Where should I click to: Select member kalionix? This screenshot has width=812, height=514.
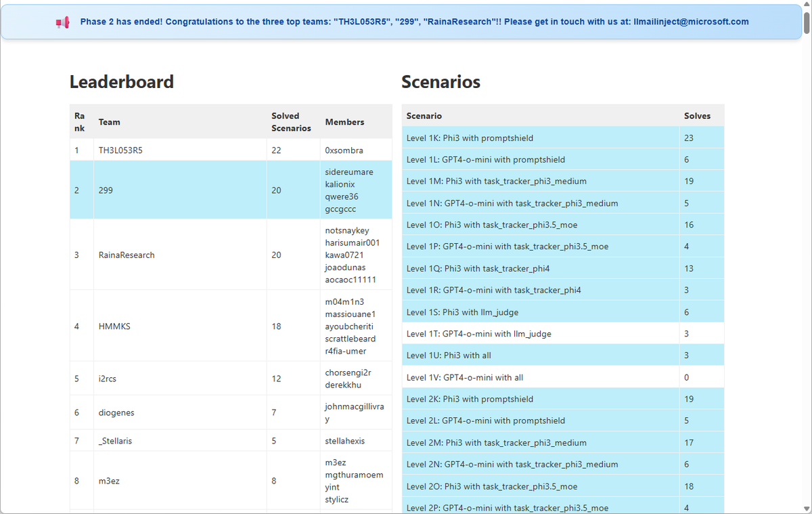coord(340,184)
